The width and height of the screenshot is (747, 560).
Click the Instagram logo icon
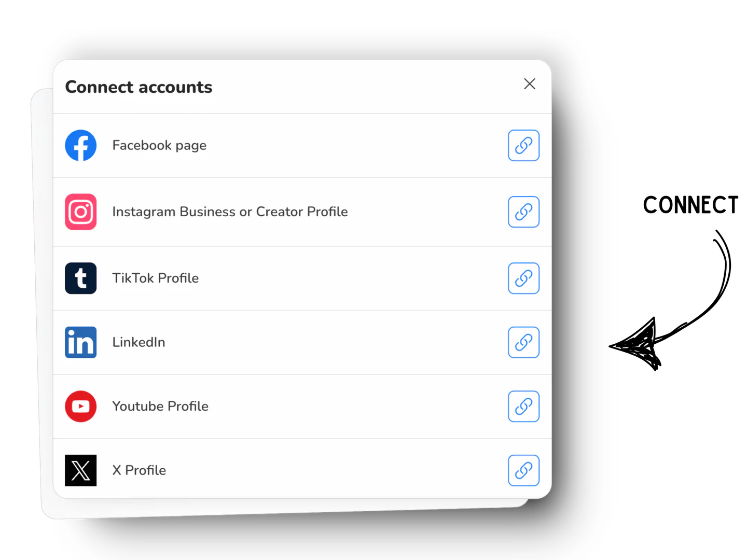[x=80, y=212]
